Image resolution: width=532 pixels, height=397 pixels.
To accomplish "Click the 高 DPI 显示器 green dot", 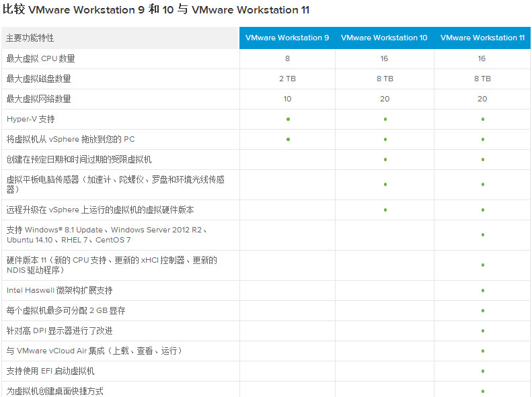I will [x=483, y=331].
